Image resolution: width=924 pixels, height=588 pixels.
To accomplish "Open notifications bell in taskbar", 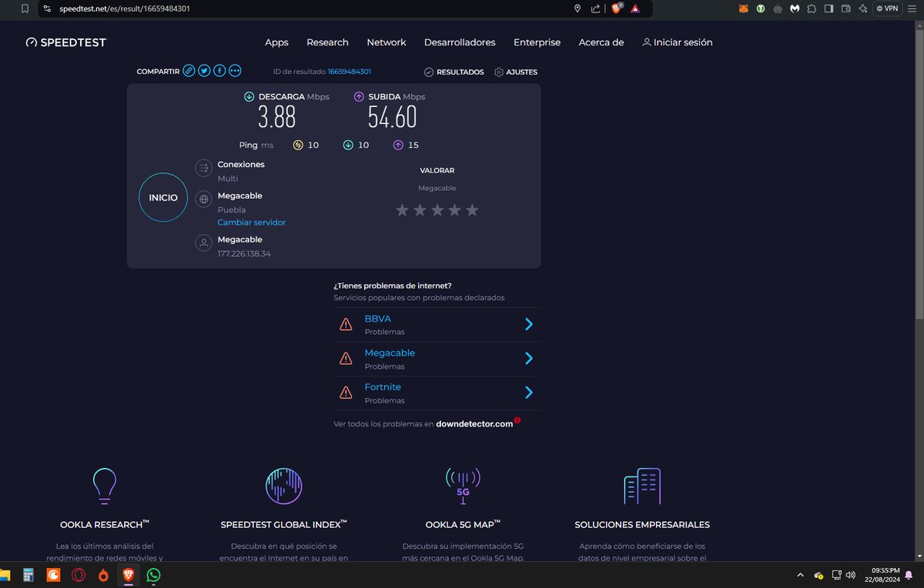I will [909, 575].
